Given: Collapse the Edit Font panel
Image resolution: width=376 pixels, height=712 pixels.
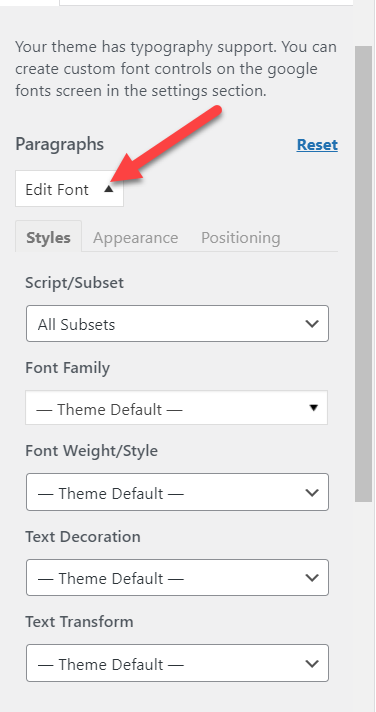Looking at the screenshot, I should [x=69, y=189].
